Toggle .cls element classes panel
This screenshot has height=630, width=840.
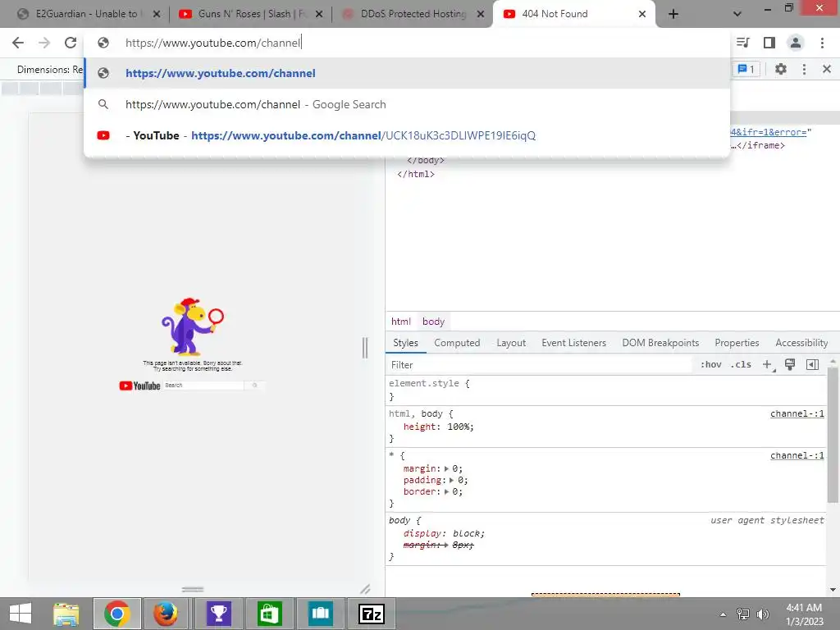click(741, 365)
